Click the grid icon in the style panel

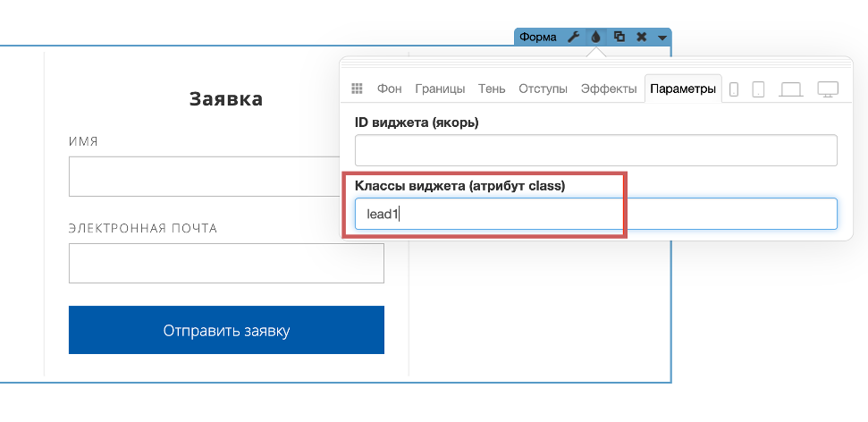[357, 89]
